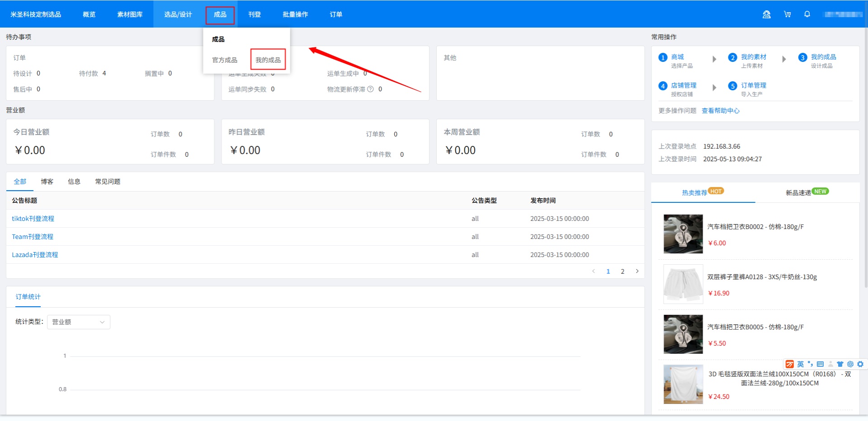Click the IME soft keyboard icon

click(x=820, y=364)
